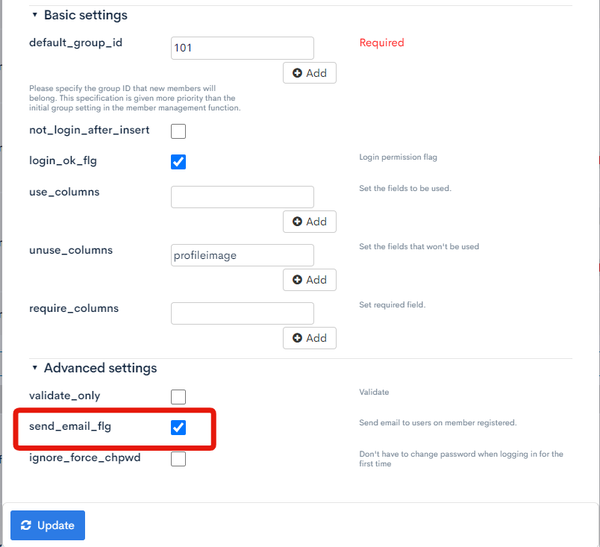Viewport: 600px width, 547px height.
Task: Collapse the Advanced settings section triangle
Action: [35, 368]
